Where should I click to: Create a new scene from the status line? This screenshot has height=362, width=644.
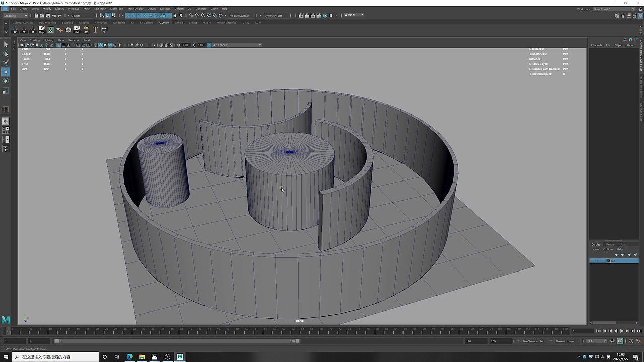pyautogui.click(x=36, y=16)
